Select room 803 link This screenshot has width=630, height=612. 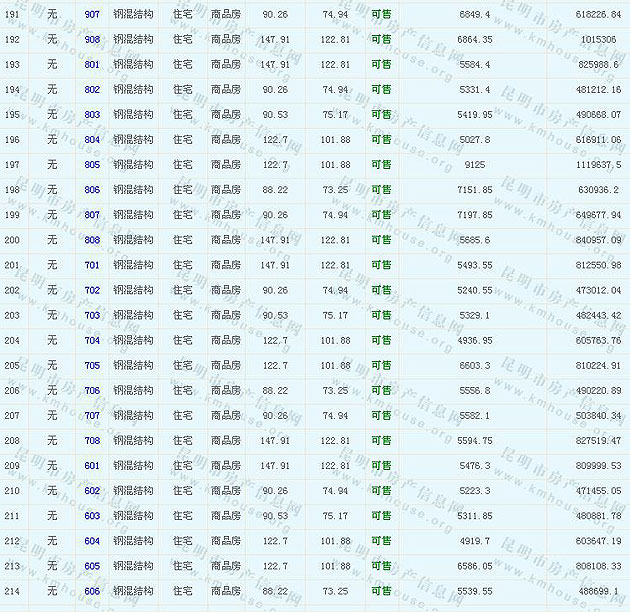click(92, 114)
